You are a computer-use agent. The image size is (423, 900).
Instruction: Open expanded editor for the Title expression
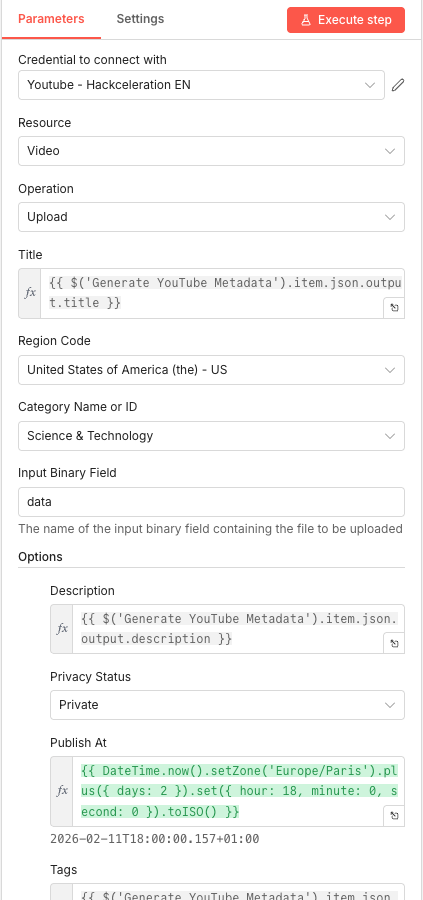point(394,308)
